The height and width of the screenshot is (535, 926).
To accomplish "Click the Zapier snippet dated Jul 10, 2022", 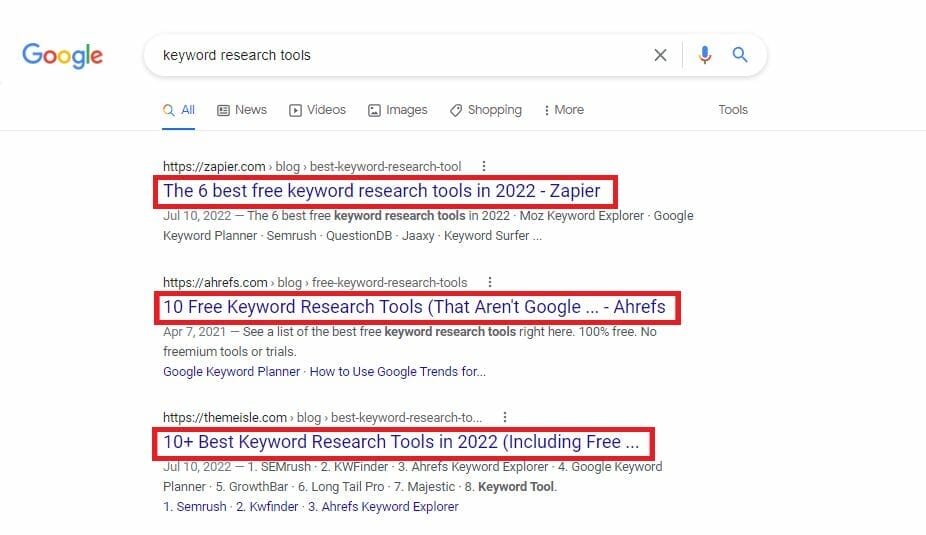I will (428, 226).
